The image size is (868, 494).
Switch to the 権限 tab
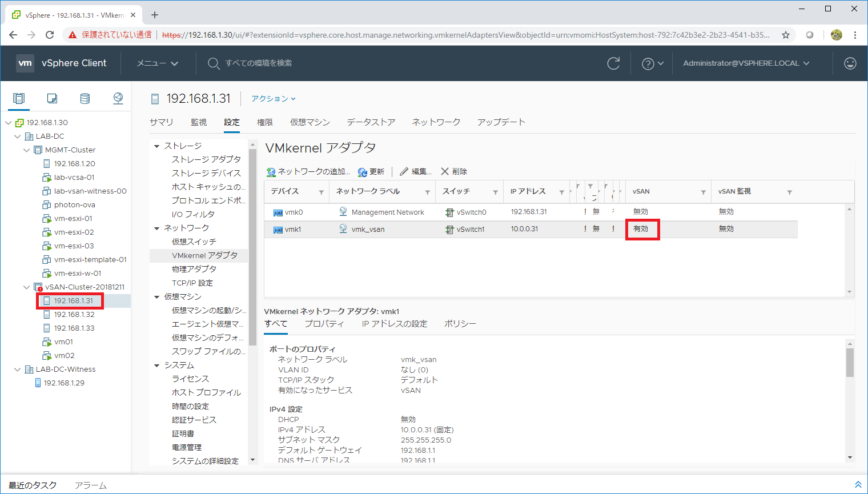click(265, 122)
